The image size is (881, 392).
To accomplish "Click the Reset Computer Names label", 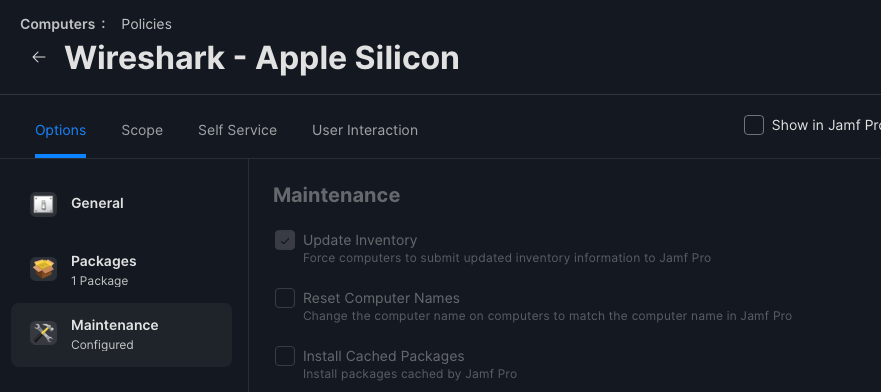I will pos(382,298).
